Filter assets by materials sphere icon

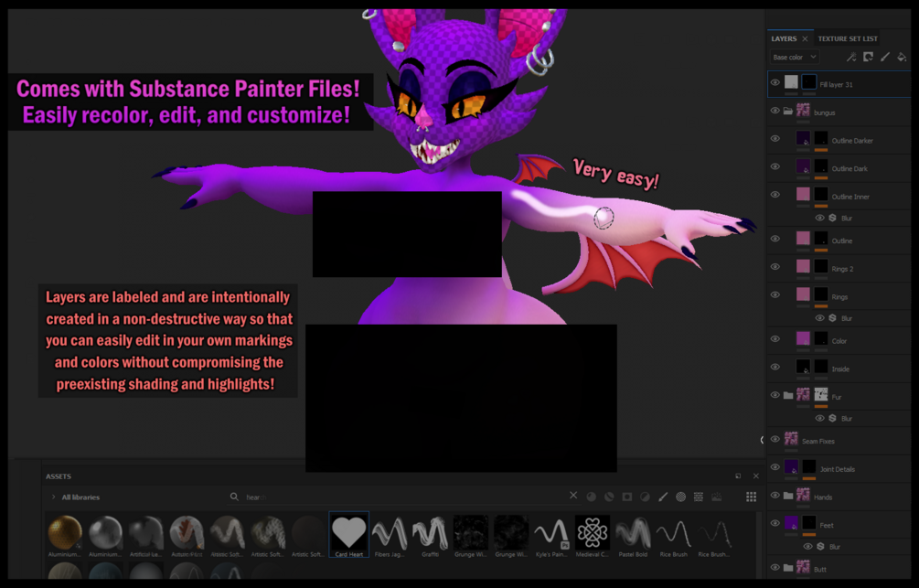592,497
